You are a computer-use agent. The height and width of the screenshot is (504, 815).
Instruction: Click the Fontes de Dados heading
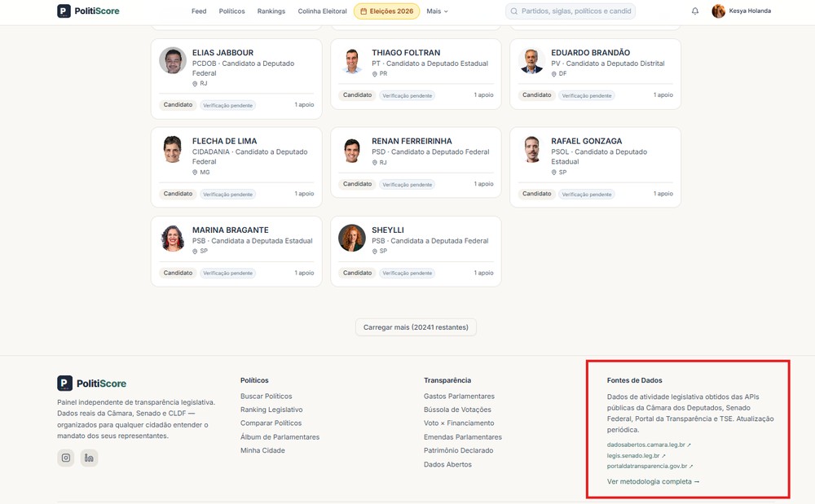click(x=634, y=380)
